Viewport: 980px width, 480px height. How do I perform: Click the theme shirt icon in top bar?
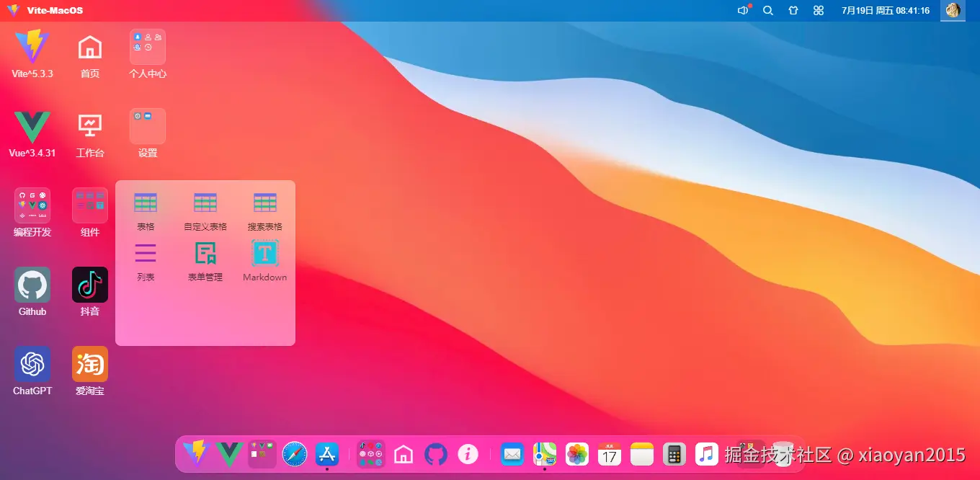click(x=793, y=11)
